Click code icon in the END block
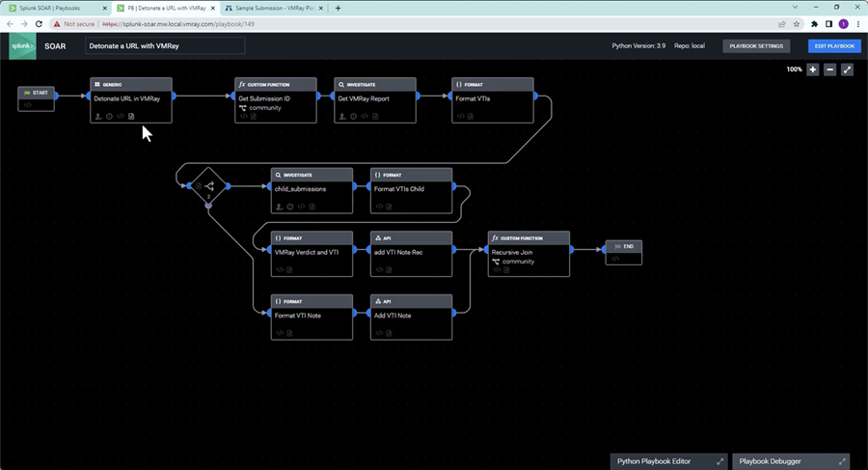This screenshot has height=470, width=868. [x=615, y=259]
